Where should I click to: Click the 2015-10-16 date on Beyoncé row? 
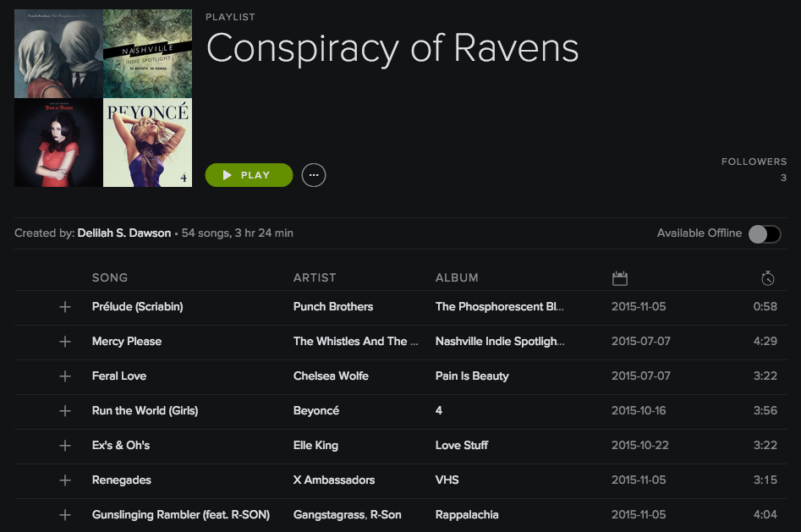coord(639,411)
